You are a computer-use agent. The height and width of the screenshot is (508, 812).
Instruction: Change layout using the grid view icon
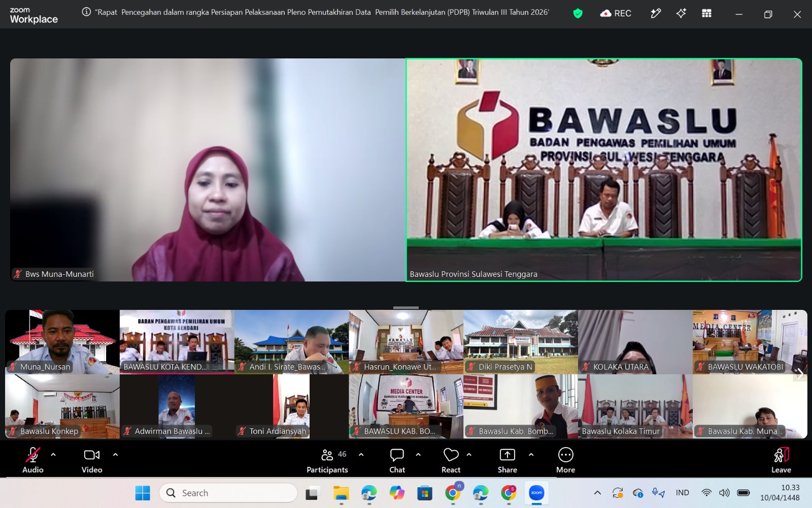coord(706,13)
